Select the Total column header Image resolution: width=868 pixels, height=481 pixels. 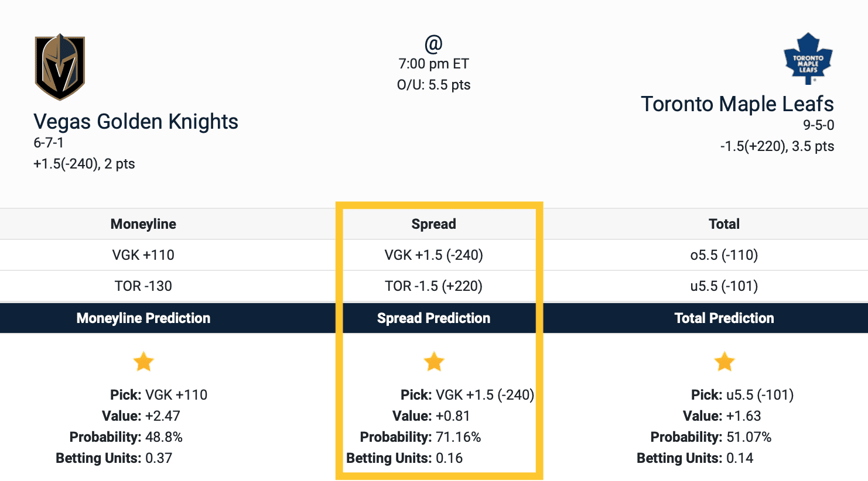(x=725, y=224)
